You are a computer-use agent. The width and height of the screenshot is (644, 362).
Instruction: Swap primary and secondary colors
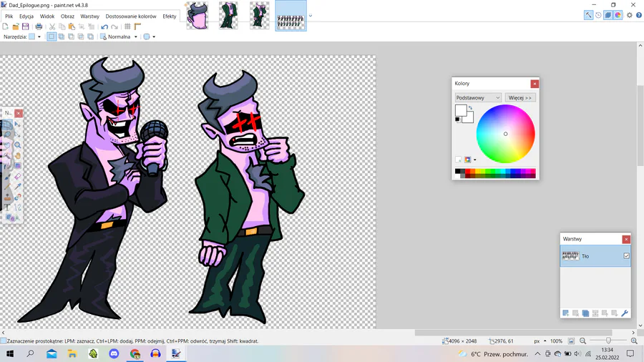point(470,107)
